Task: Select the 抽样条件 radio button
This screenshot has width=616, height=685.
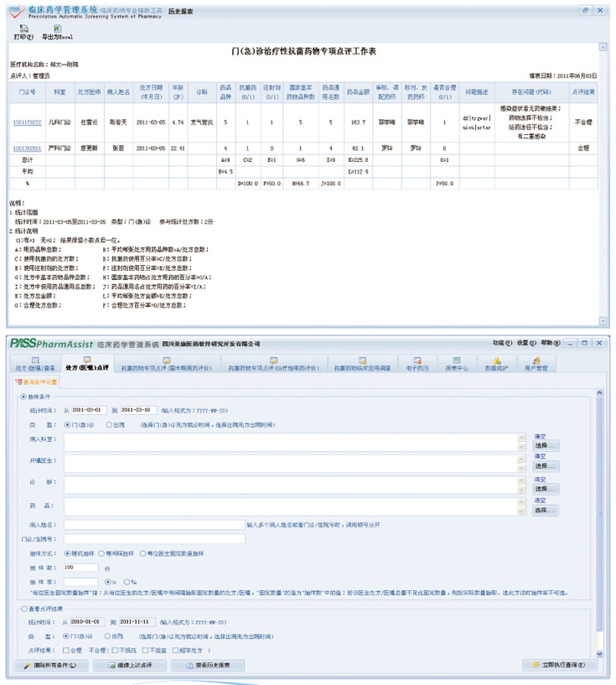Action: (23, 397)
